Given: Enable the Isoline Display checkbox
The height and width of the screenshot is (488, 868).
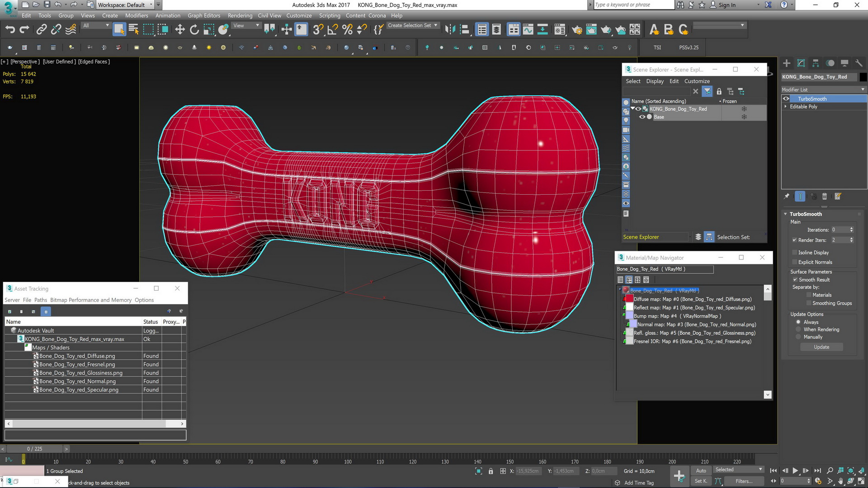Looking at the screenshot, I should tap(794, 253).
